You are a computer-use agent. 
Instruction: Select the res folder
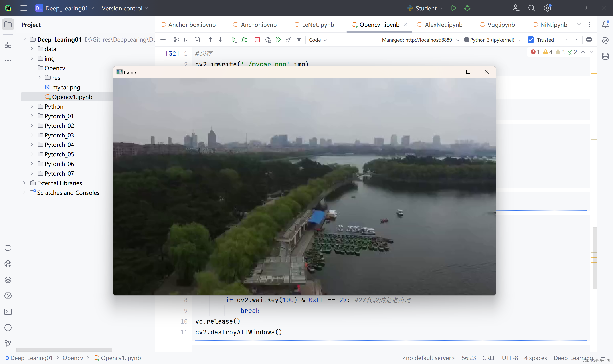click(x=56, y=78)
